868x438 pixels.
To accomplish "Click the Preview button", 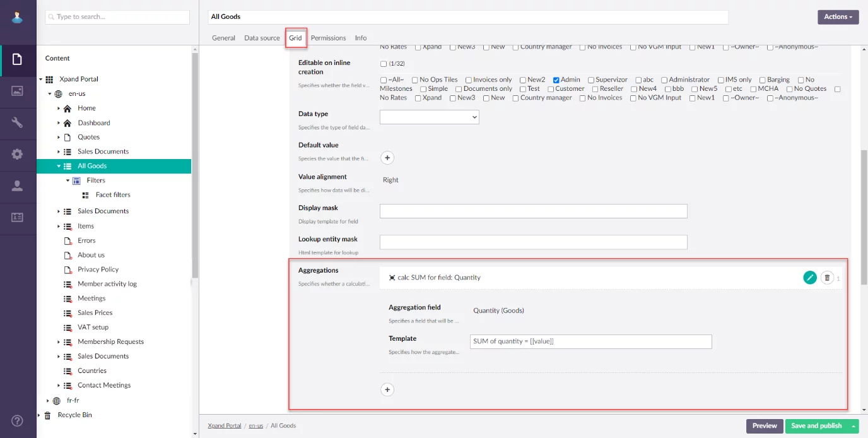I will point(764,426).
